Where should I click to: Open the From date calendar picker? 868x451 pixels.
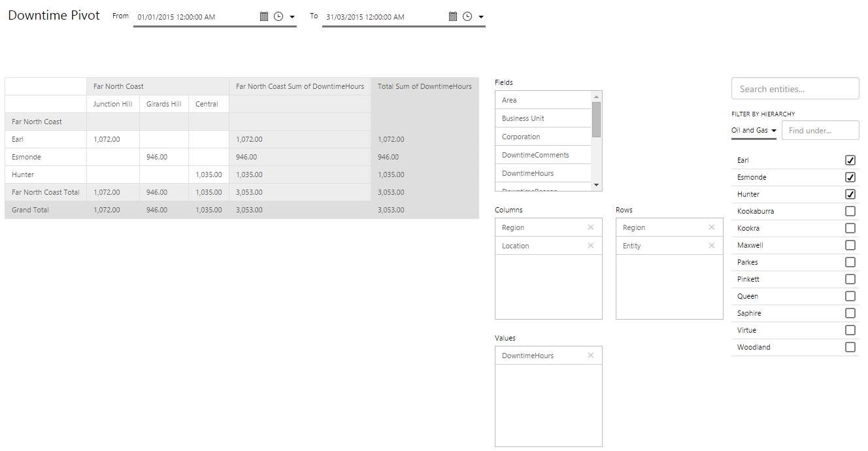264,17
